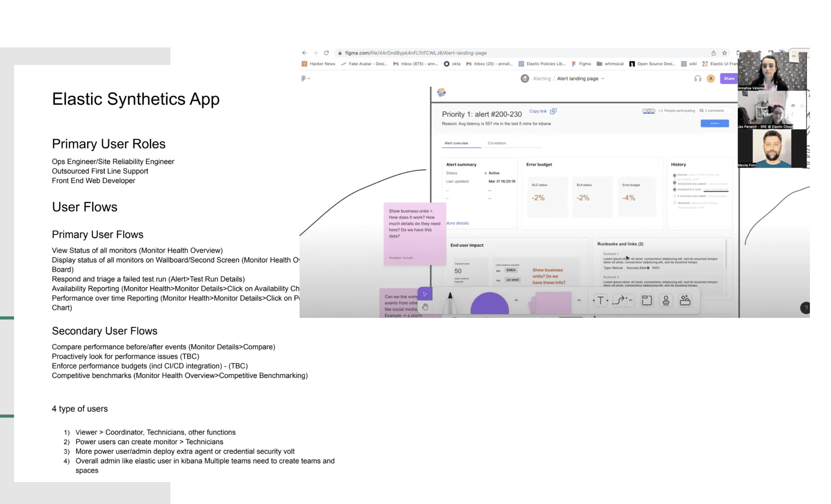Screen dimensions: 831x504
Task: Open the Hacker News bookmark
Action: click(318, 64)
